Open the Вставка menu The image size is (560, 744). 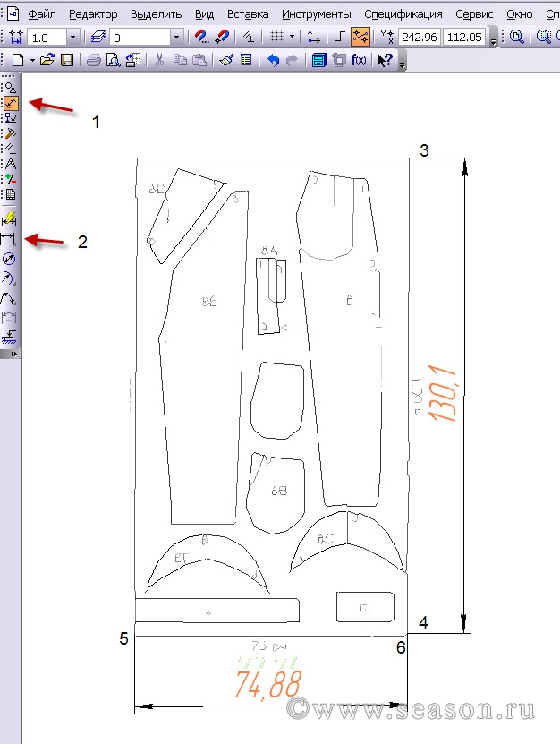coord(248,14)
